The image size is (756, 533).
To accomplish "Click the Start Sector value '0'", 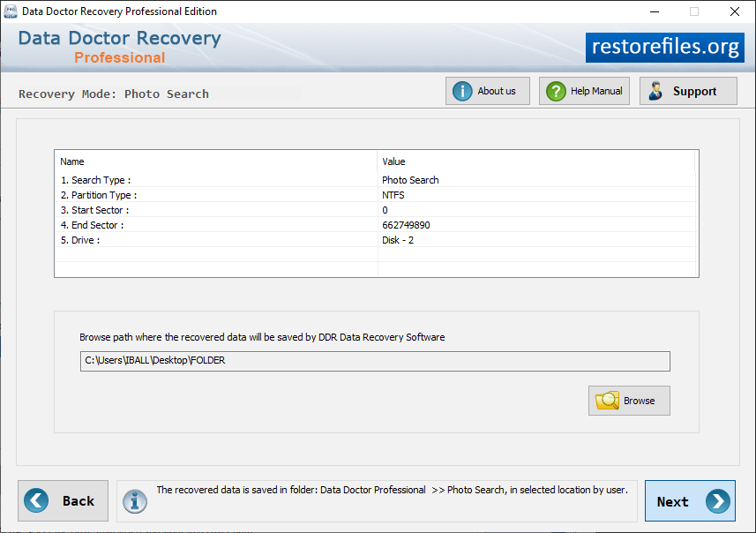I will (x=385, y=210).
